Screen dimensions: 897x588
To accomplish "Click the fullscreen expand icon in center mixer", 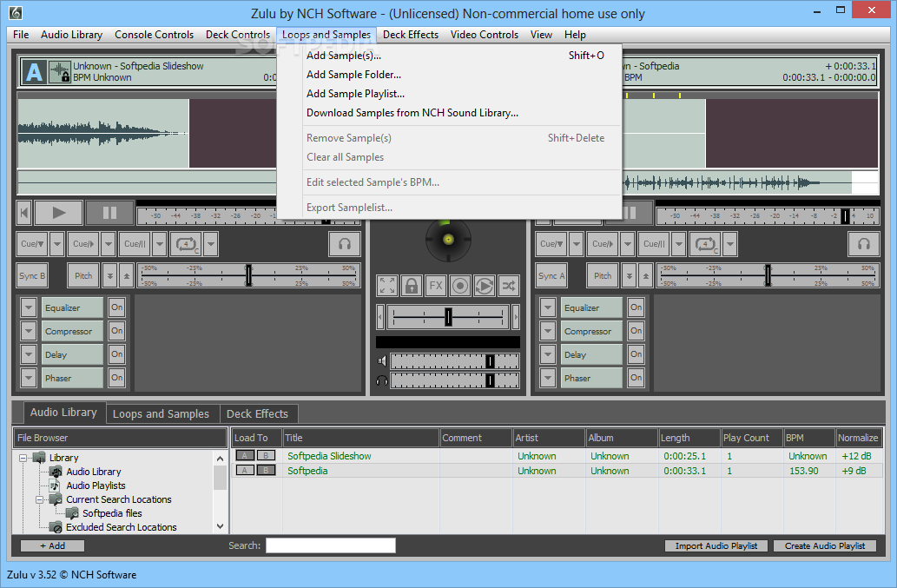I will [x=386, y=286].
